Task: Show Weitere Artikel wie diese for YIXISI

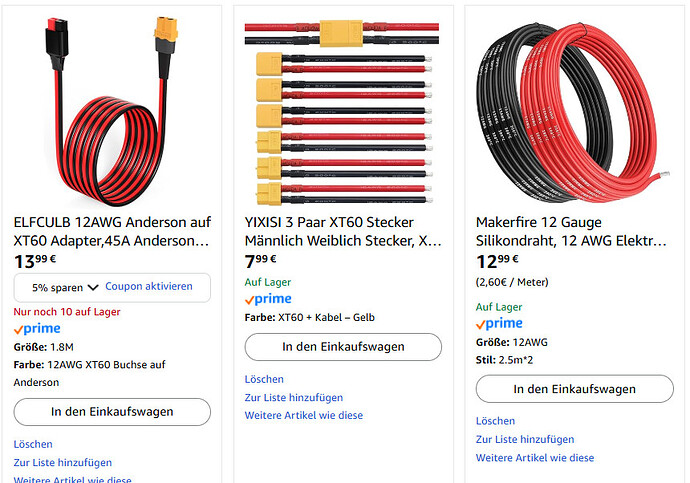Action: 304,415
